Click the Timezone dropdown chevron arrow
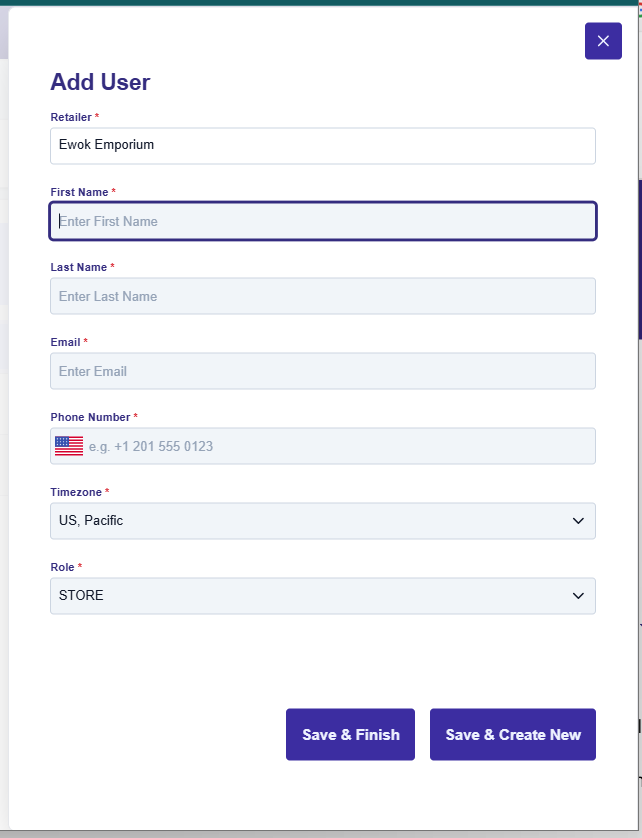 [x=577, y=521]
